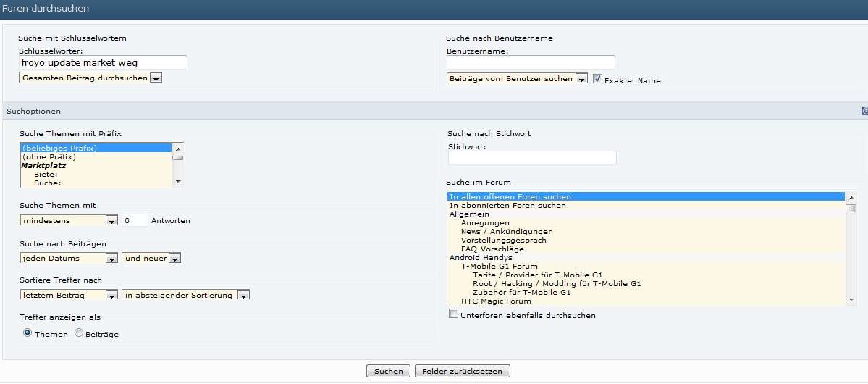This screenshot has width=868, height=384.
Task: Open in absteigender Sortierung dropdown
Action: coord(185,295)
